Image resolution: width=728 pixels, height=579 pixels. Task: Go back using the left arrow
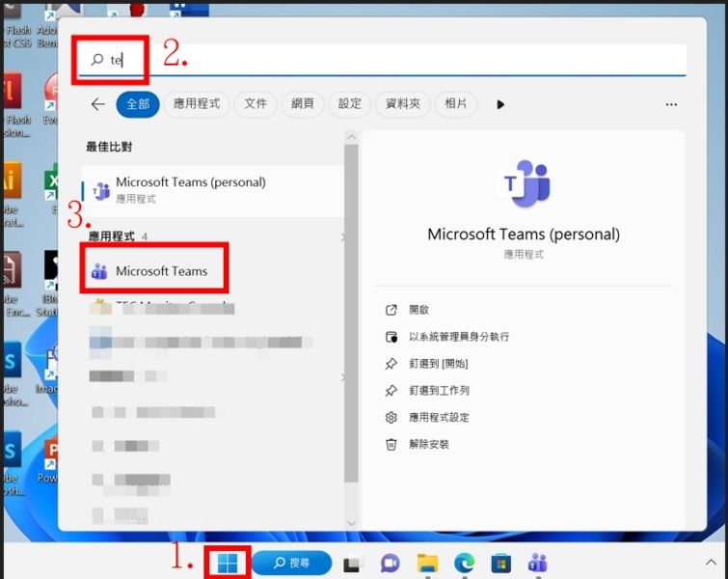[x=97, y=104]
